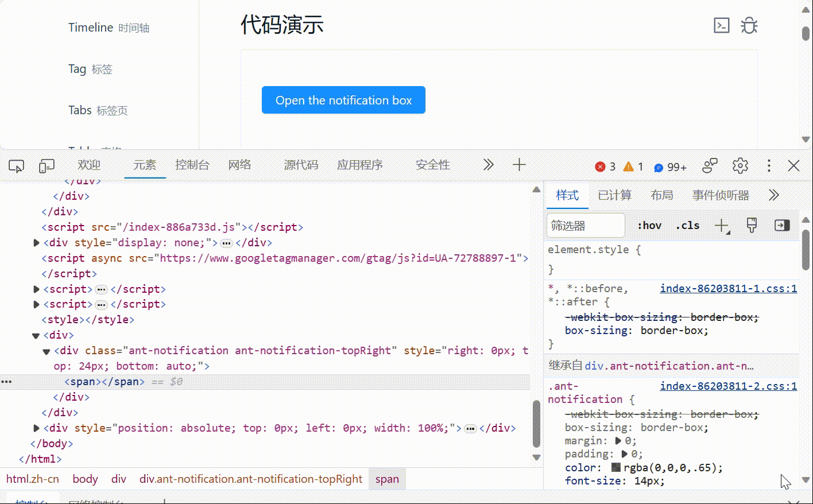Switch to the 源代码 tab
This screenshot has height=504, width=813.
(x=301, y=165)
